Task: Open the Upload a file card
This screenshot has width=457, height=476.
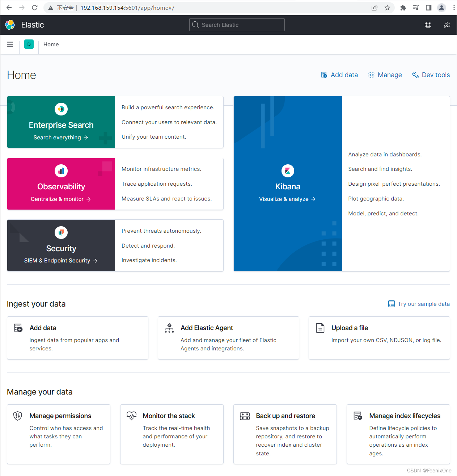Action: click(379, 338)
